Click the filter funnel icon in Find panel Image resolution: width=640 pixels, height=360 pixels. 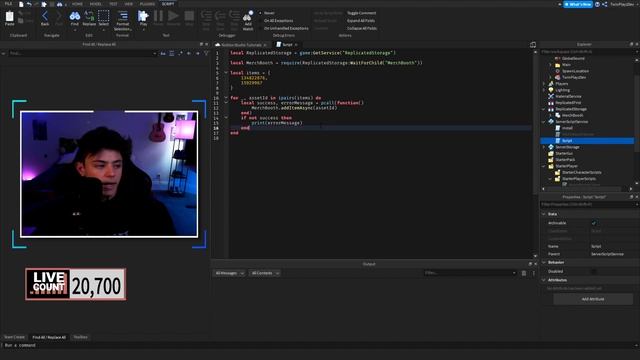click(207, 53)
